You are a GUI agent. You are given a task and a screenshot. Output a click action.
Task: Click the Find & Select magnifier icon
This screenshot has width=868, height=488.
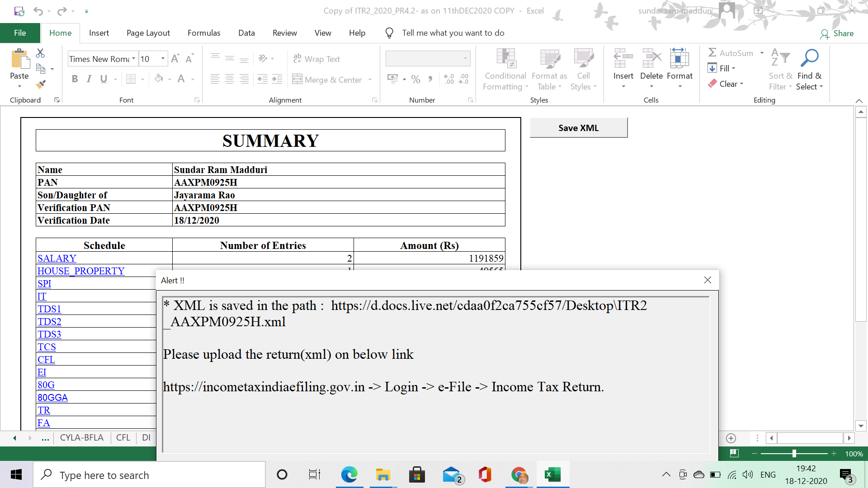tap(809, 58)
